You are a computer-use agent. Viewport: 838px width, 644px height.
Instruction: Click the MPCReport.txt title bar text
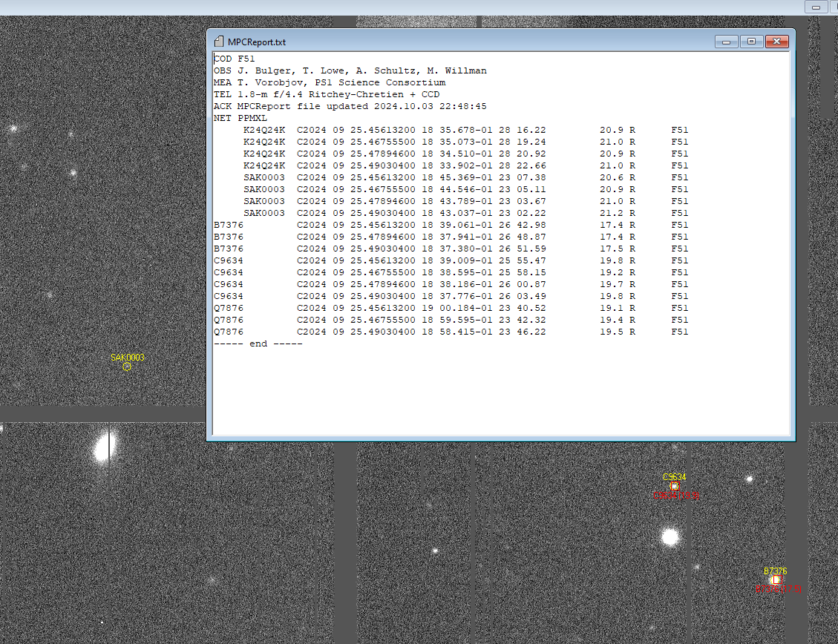[256, 42]
